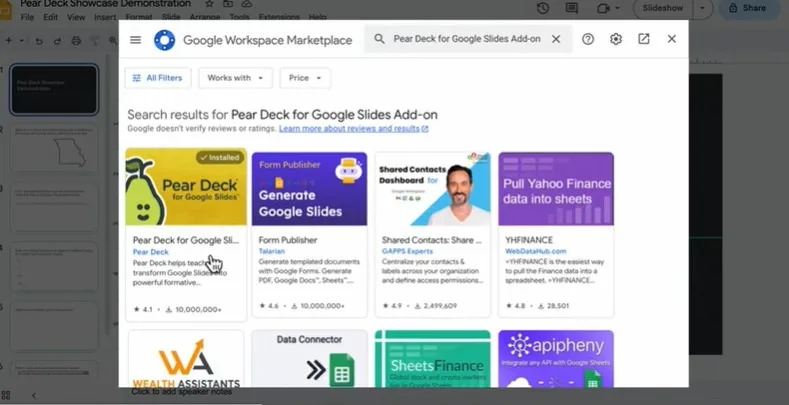Click the GAPPS Experts developer link
The image size is (789, 405).
click(x=407, y=251)
